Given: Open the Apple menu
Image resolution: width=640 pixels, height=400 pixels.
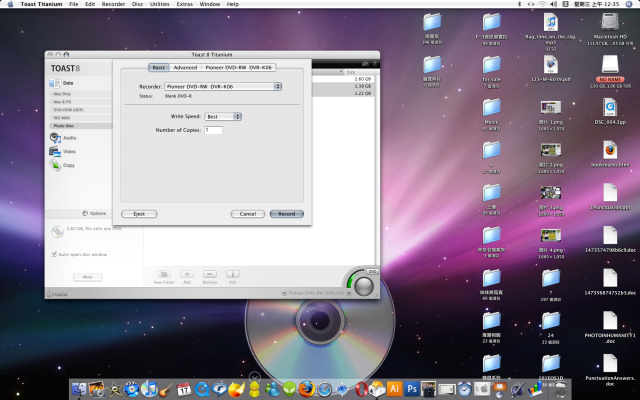Looking at the screenshot, I should point(10,4).
